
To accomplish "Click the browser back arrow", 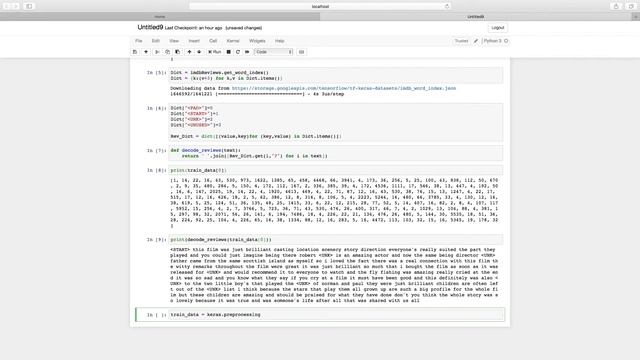I will coord(6,7).
